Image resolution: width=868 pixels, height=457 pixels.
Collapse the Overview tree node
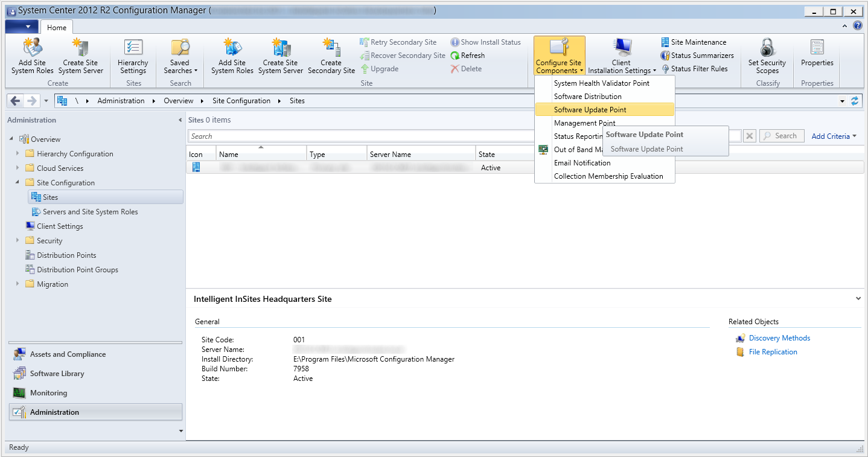point(11,139)
